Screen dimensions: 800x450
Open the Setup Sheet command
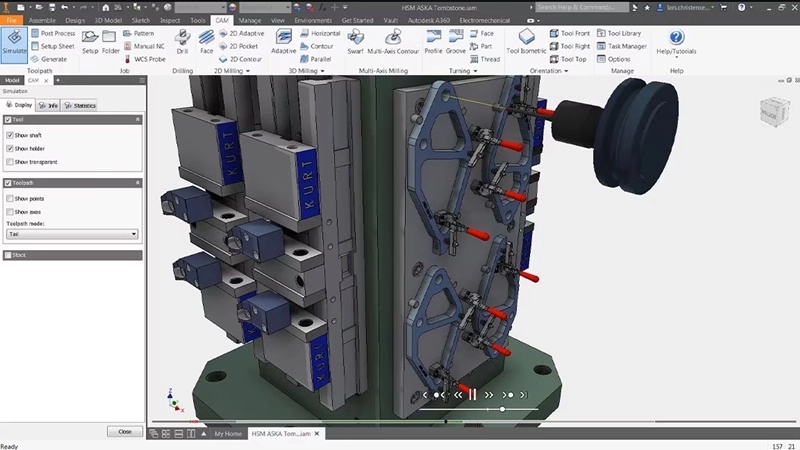pos(53,46)
